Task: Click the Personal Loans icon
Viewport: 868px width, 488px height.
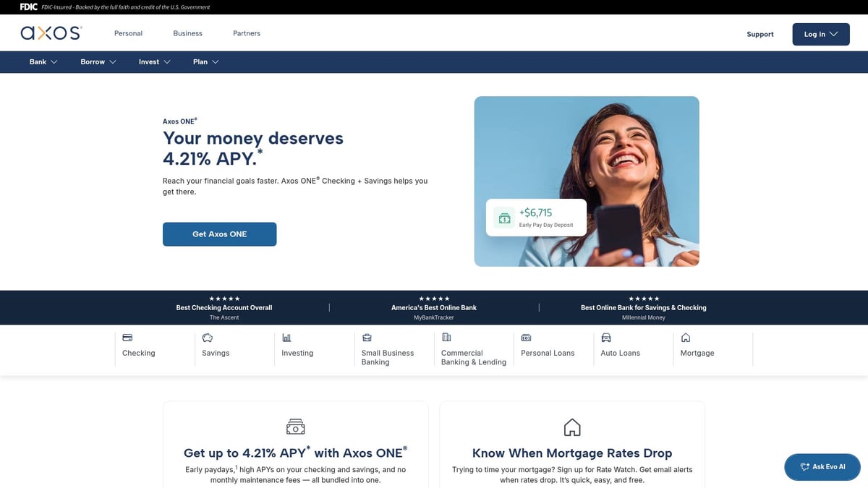Action: [x=527, y=338]
